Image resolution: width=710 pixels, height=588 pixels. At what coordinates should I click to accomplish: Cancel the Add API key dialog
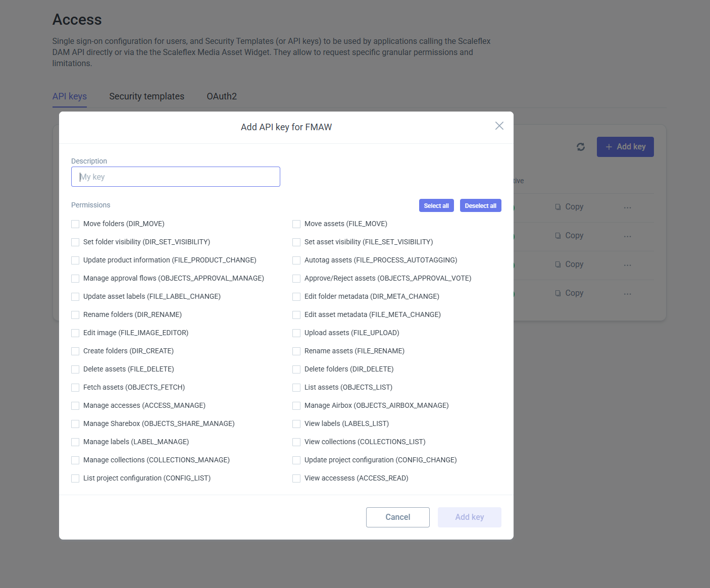tap(397, 517)
